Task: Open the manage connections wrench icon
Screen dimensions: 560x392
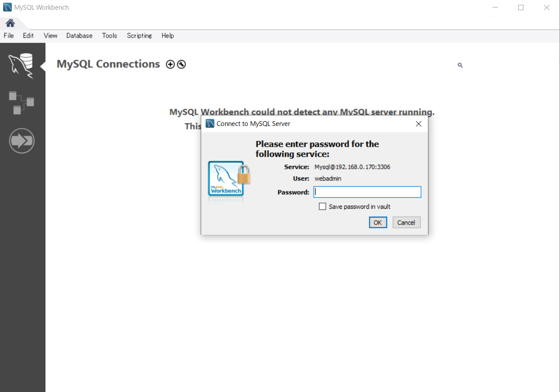Action: pos(181,64)
